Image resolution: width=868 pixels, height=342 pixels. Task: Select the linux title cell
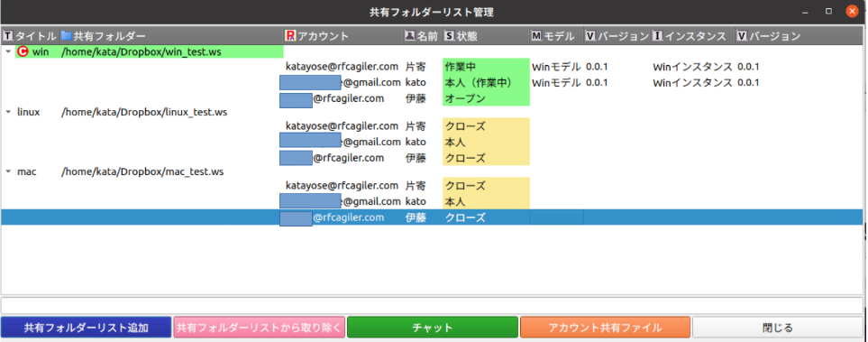click(29, 112)
